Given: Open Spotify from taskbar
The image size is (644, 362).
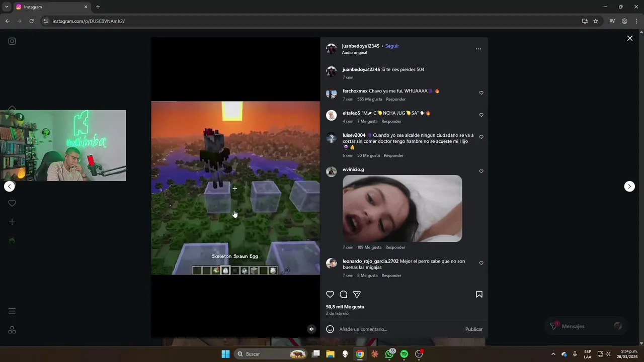Looking at the screenshot, I should tap(404, 354).
